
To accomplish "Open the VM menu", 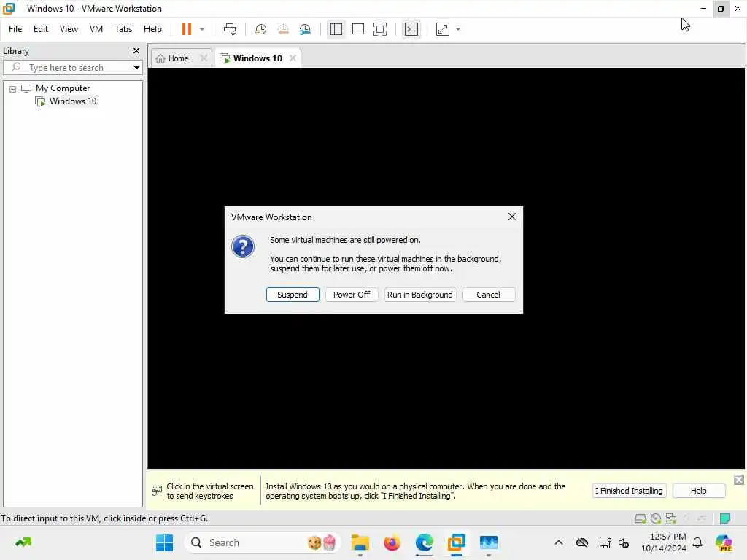I will point(96,29).
